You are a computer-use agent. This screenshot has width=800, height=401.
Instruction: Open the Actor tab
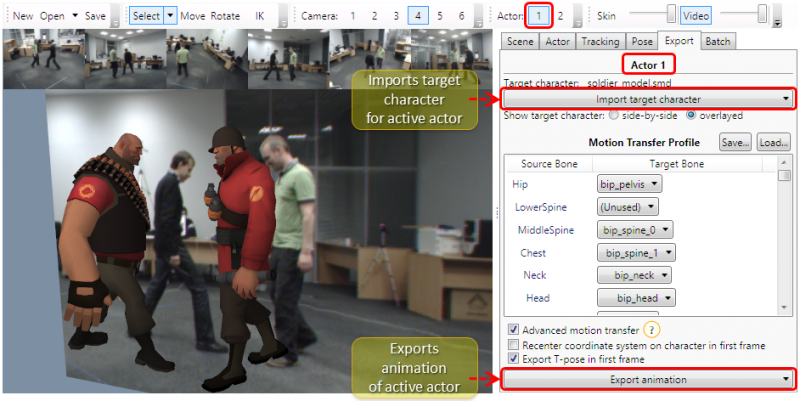(558, 42)
